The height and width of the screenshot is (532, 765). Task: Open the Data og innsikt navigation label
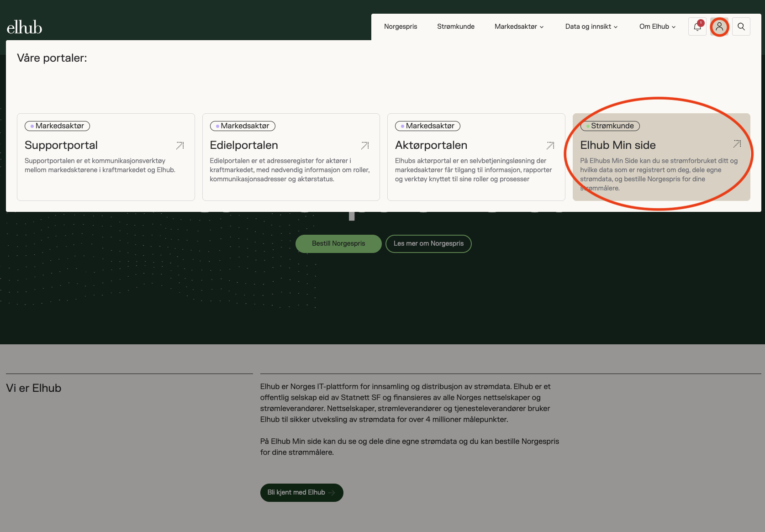pos(588,26)
